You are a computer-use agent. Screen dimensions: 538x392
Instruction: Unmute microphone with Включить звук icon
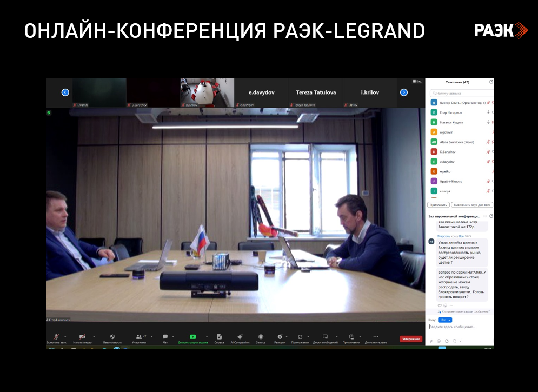point(56,337)
